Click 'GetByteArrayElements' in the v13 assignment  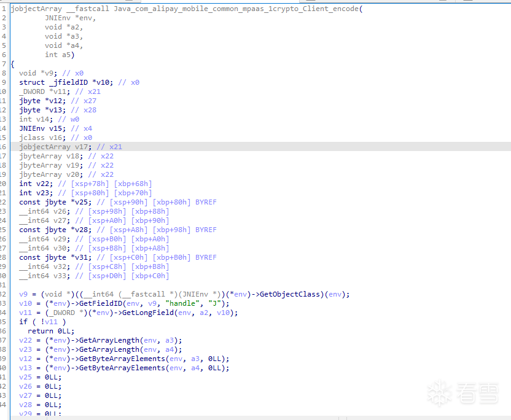click(122, 368)
